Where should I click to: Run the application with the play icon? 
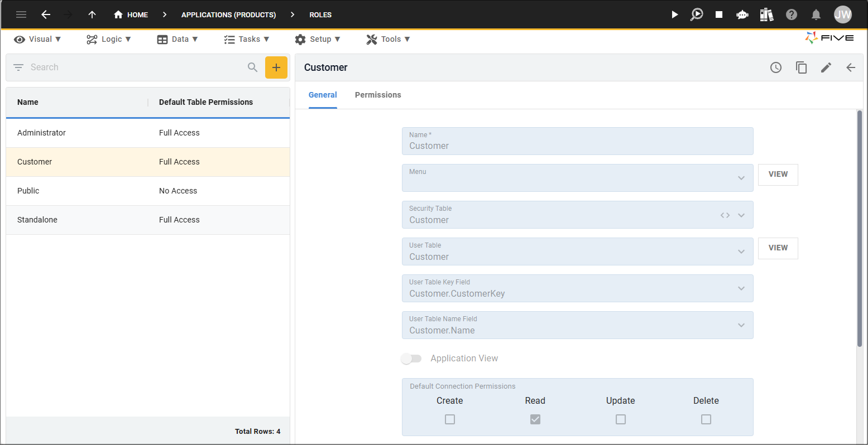(x=674, y=14)
